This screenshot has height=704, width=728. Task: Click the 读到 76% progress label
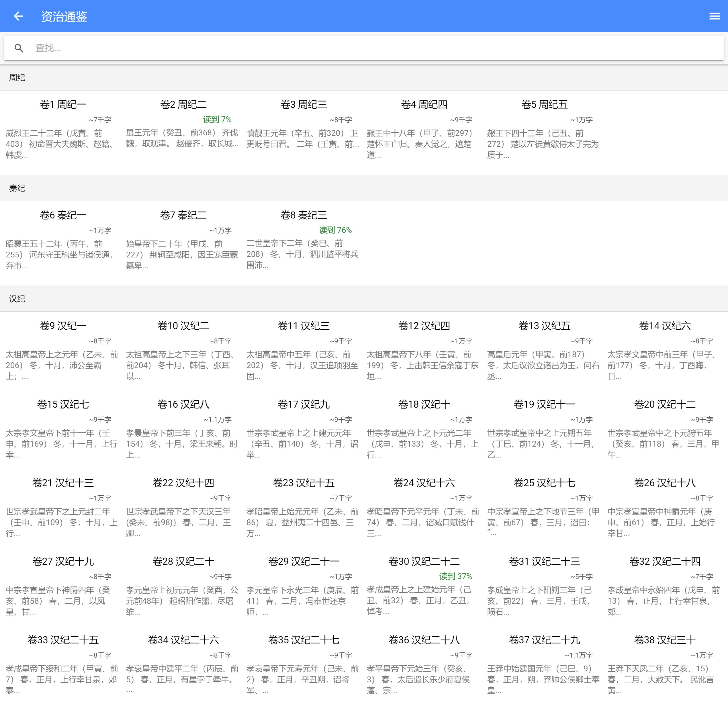click(335, 230)
